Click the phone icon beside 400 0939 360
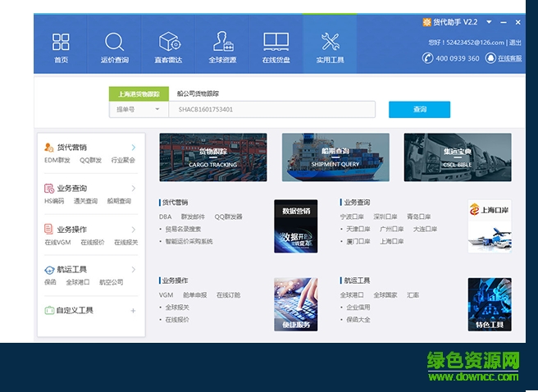The image size is (538, 392). [x=427, y=58]
